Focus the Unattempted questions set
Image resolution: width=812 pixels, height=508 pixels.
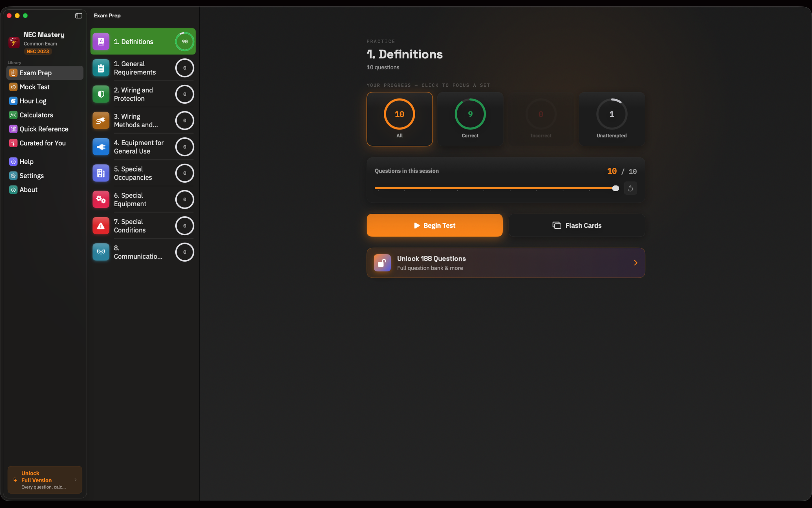612,119
